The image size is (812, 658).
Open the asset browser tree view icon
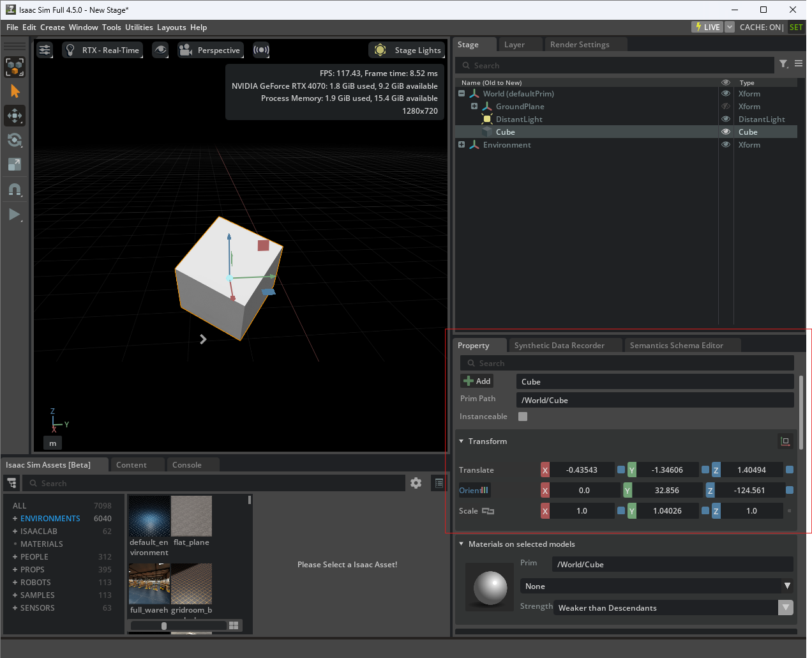click(x=12, y=483)
